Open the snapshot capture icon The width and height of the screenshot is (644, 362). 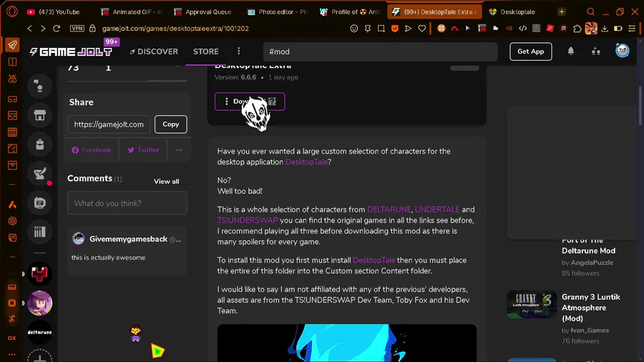pyautogui.click(x=381, y=29)
